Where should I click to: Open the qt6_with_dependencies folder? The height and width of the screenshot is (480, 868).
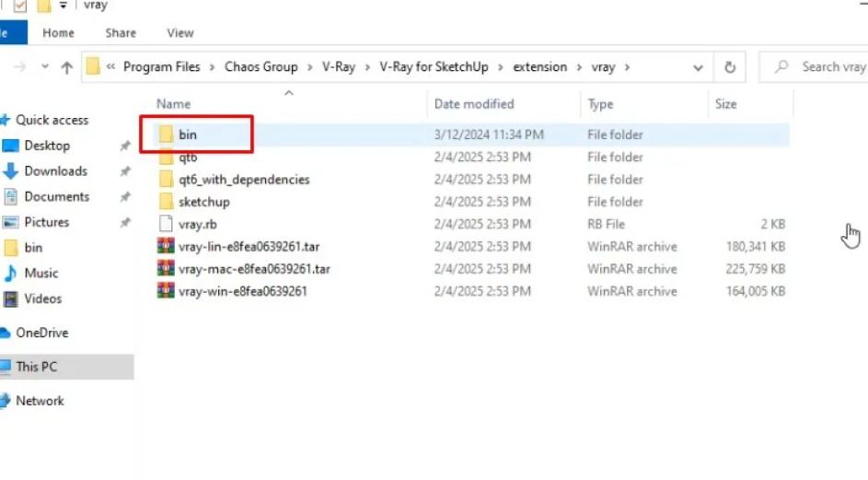tap(244, 180)
